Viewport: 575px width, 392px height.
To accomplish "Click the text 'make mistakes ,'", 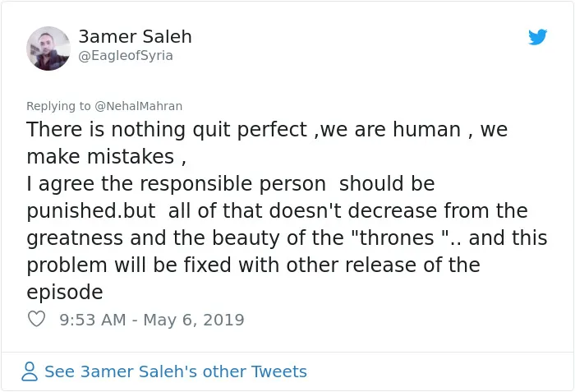I will click(106, 157).
